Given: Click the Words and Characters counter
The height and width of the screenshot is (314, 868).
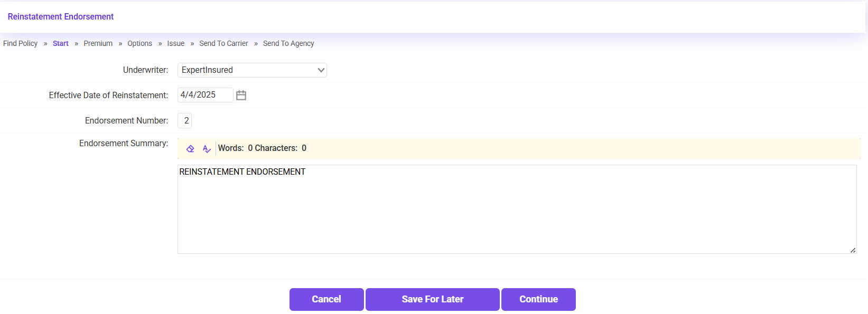Looking at the screenshot, I should point(262,148).
